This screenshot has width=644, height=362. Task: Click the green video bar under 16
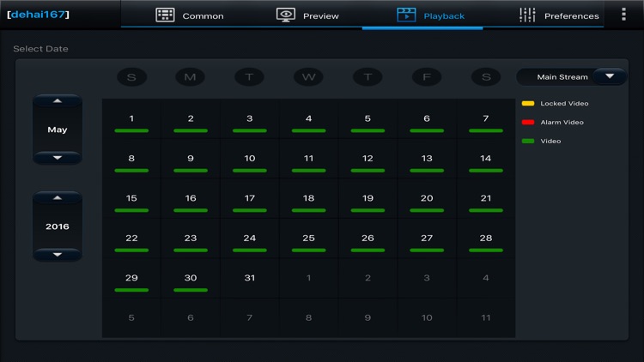pos(191,210)
